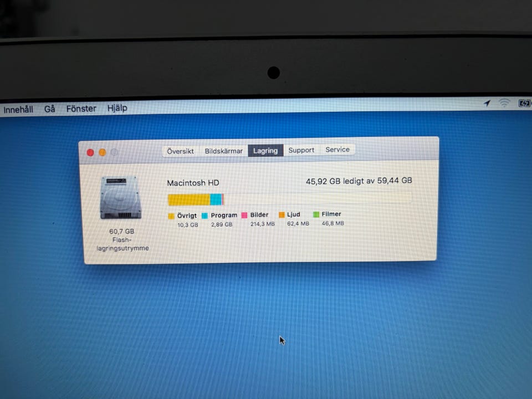Click the '45,92 GB ledigt av 59,44 GB' text
Screen dimensions: 532x399
[x=359, y=181]
